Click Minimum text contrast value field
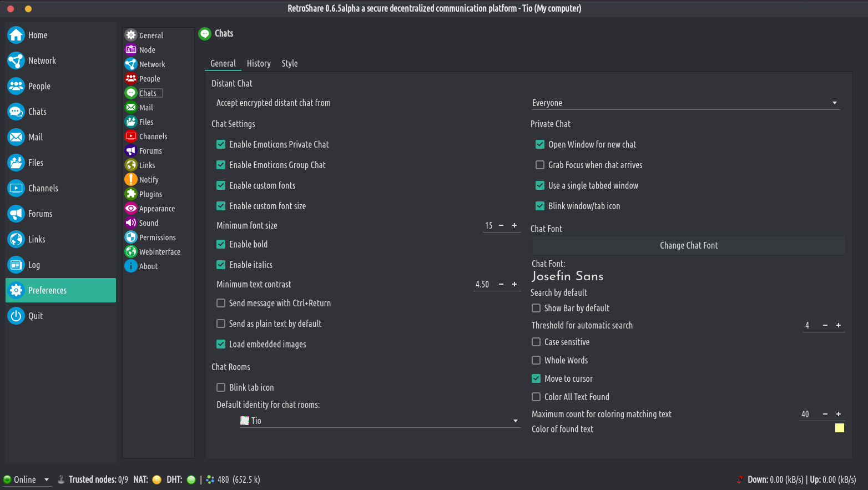868x490 pixels. coord(483,284)
